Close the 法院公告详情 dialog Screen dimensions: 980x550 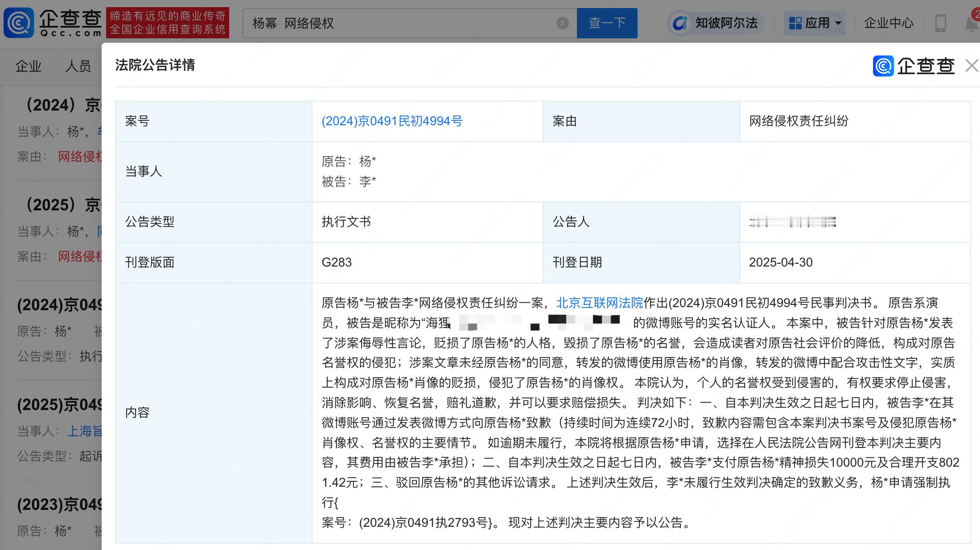(971, 66)
